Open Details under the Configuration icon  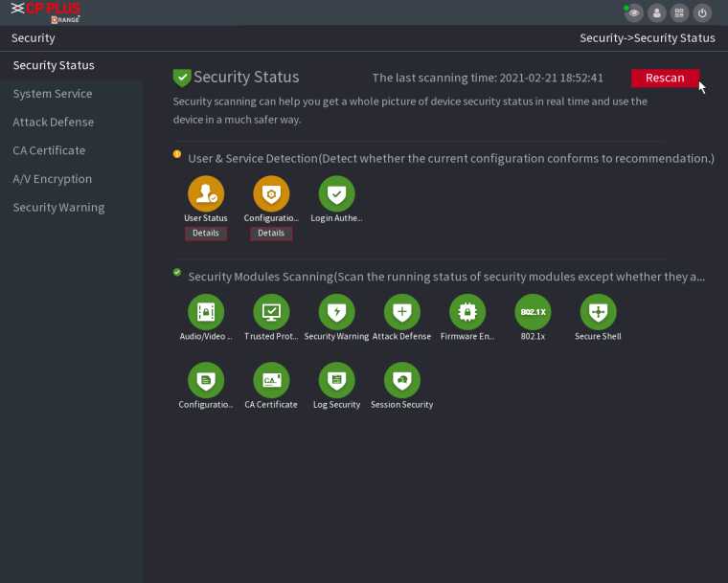pos(271,233)
